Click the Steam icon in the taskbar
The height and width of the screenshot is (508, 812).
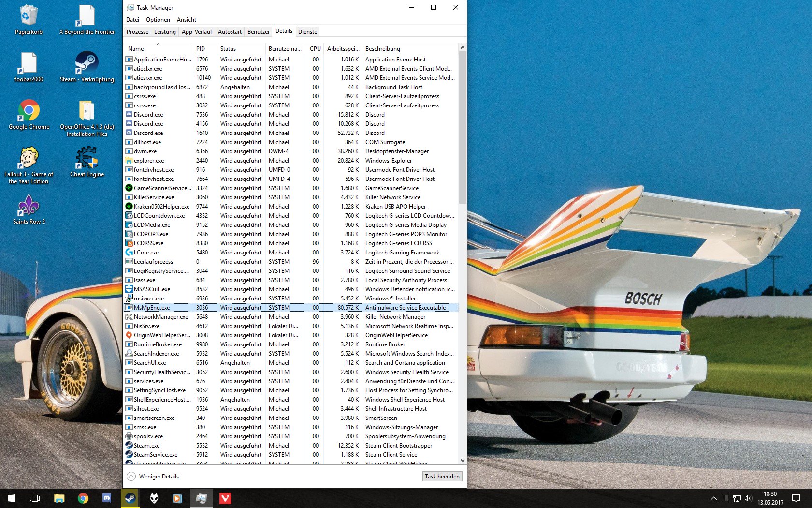[130, 498]
